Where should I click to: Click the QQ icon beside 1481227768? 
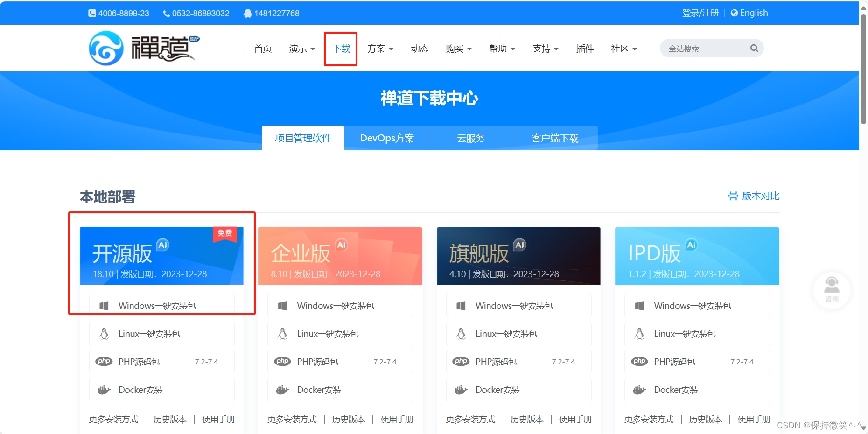coord(248,14)
